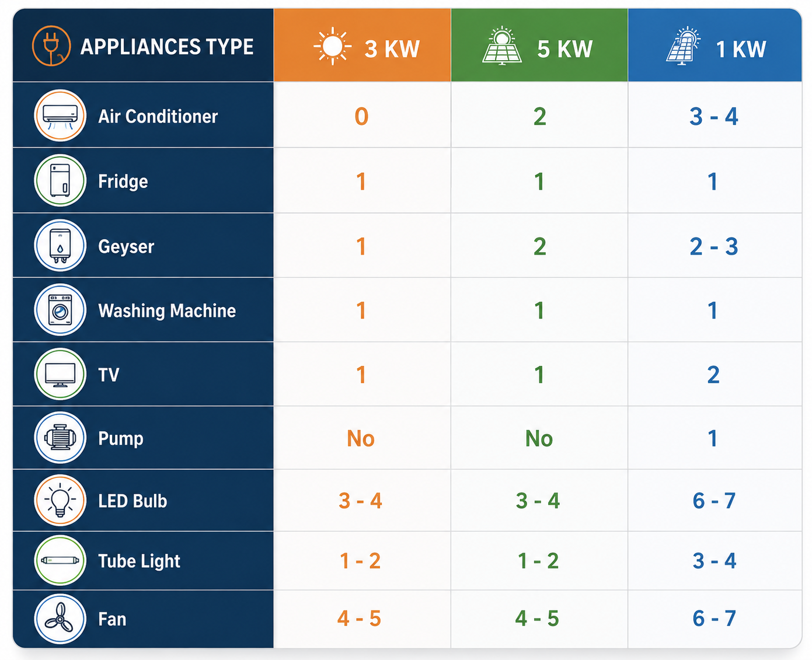This screenshot has width=812, height=660.
Task: Click the Pump motor icon
Action: (x=60, y=438)
